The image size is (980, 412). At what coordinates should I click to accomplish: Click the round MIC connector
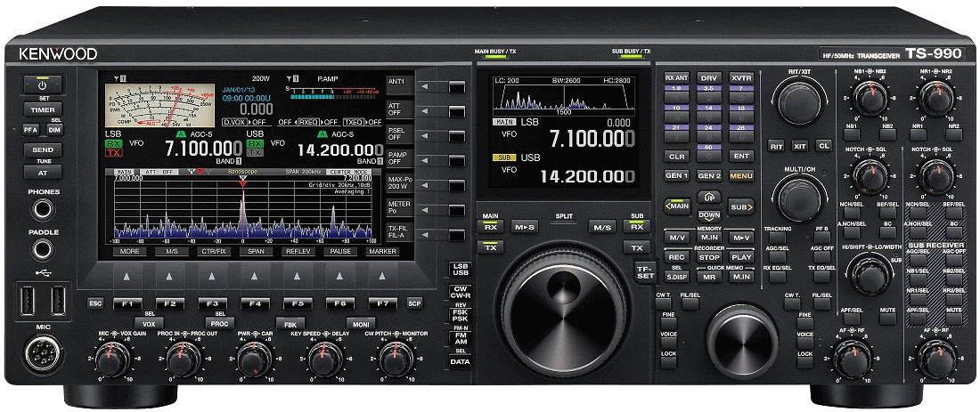43,354
